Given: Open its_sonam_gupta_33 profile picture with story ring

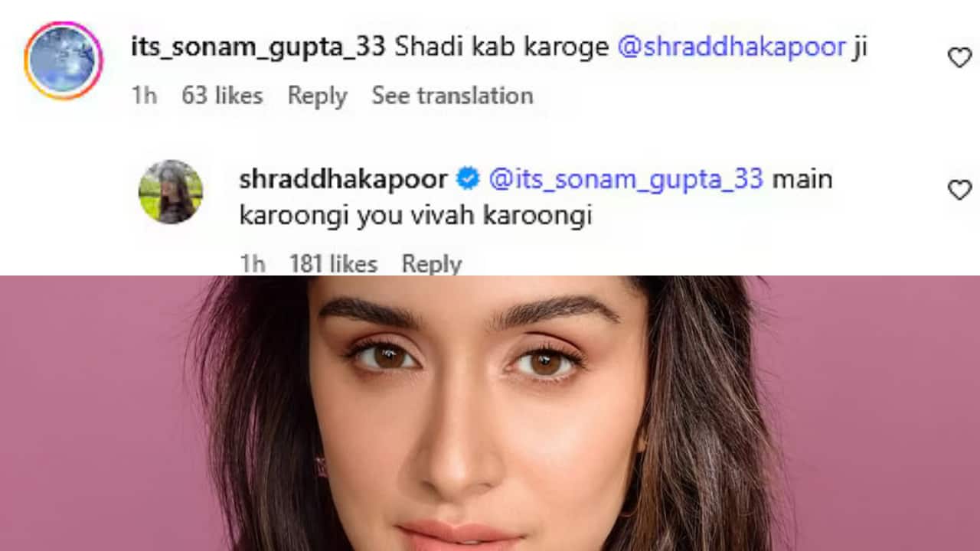Looking at the screenshot, I should click(x=64, y=60).
